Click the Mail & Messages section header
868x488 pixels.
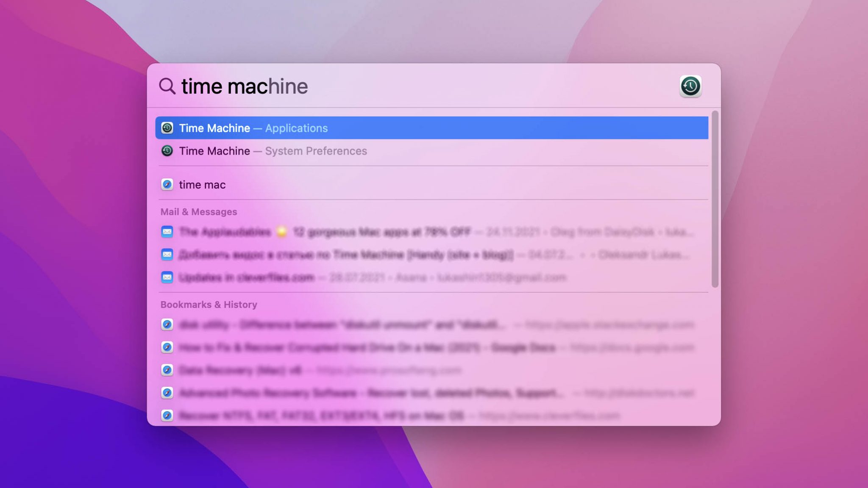(x=199, y=212)
